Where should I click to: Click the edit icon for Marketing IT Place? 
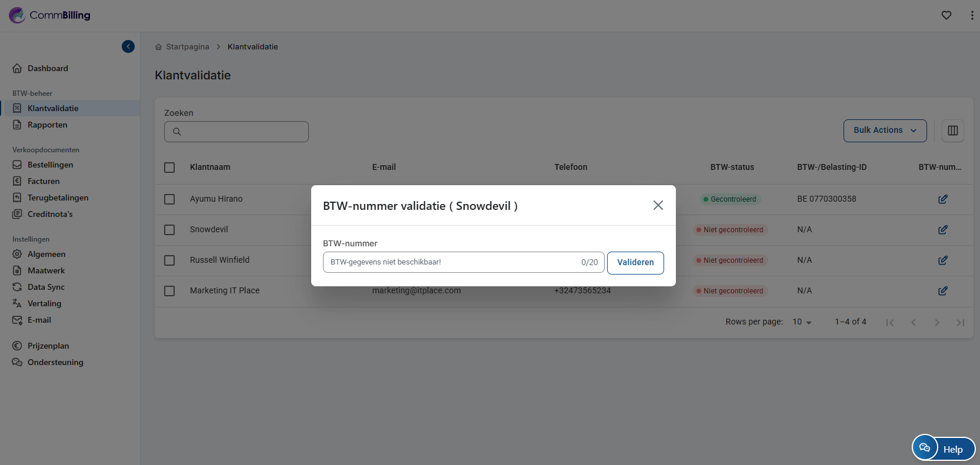pos(942,291)
